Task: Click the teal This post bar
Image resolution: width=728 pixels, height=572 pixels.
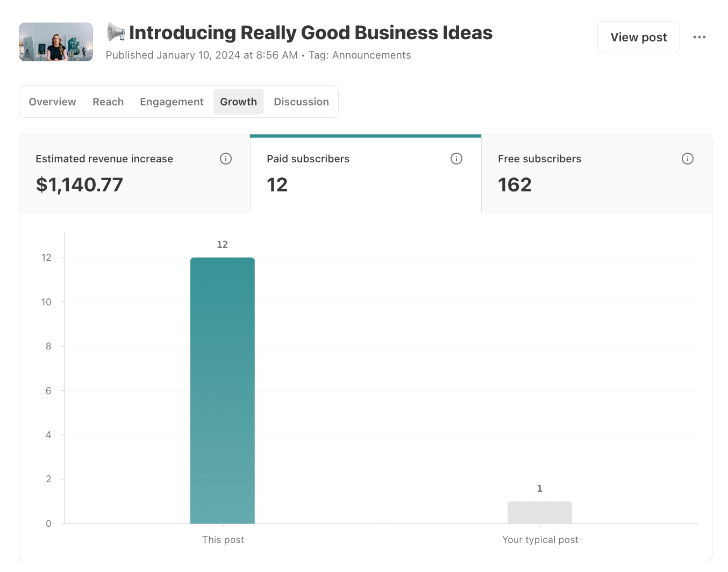Action: coord(223,390)
